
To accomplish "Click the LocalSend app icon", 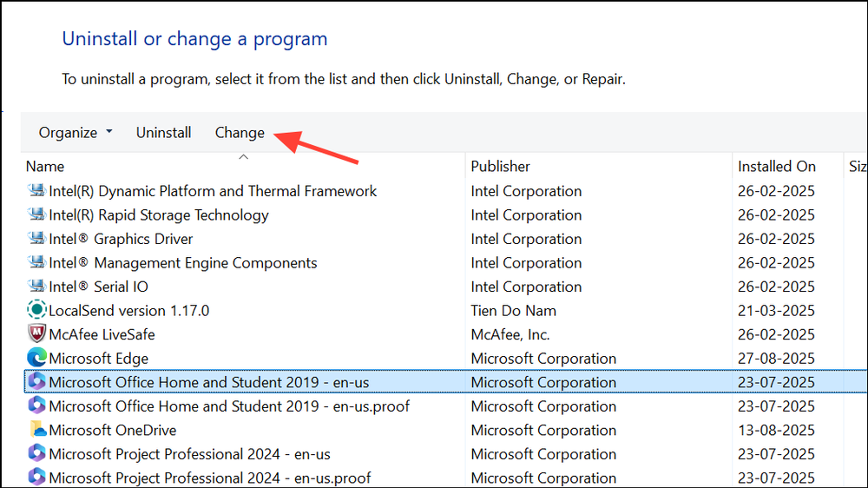I will pyautogui.click(x=36, y=310).
